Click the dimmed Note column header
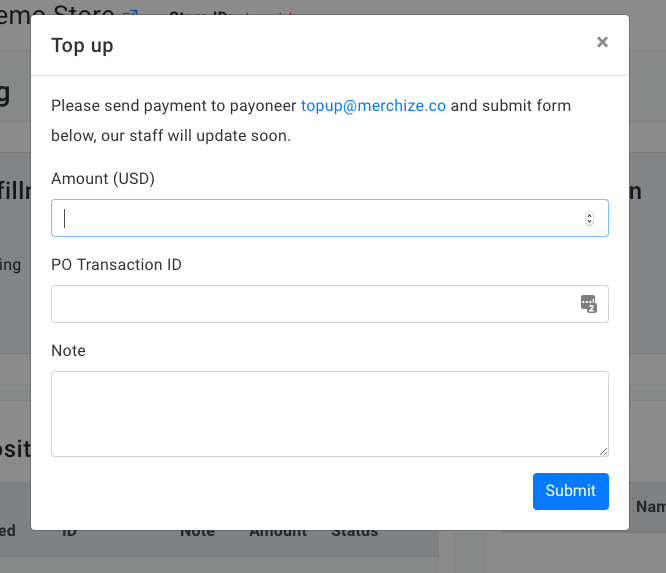This screenshot has width=666, height=573. (197, 533)
